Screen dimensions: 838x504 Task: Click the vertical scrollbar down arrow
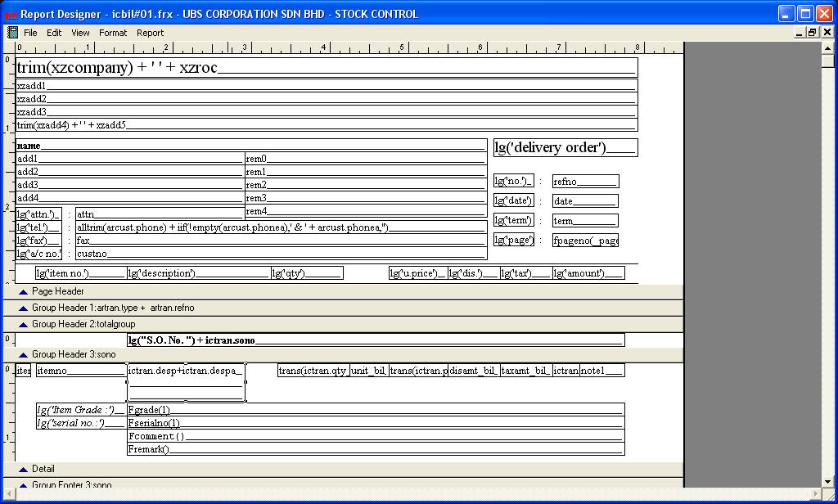[x=827, y=481]
